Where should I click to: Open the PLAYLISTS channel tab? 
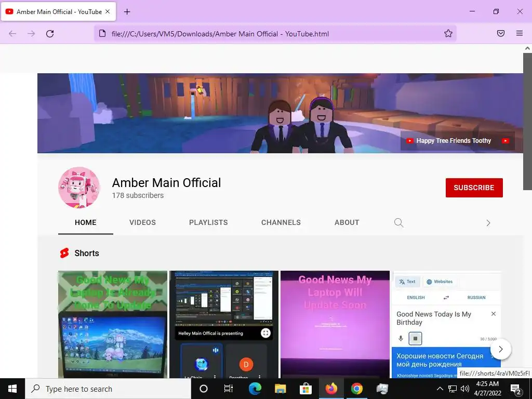point(208,222)
